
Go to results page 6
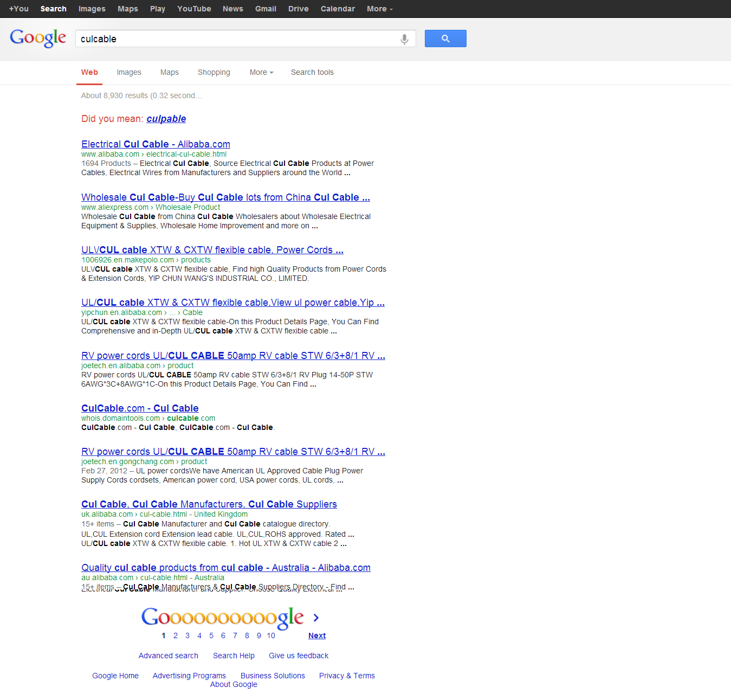223,635
